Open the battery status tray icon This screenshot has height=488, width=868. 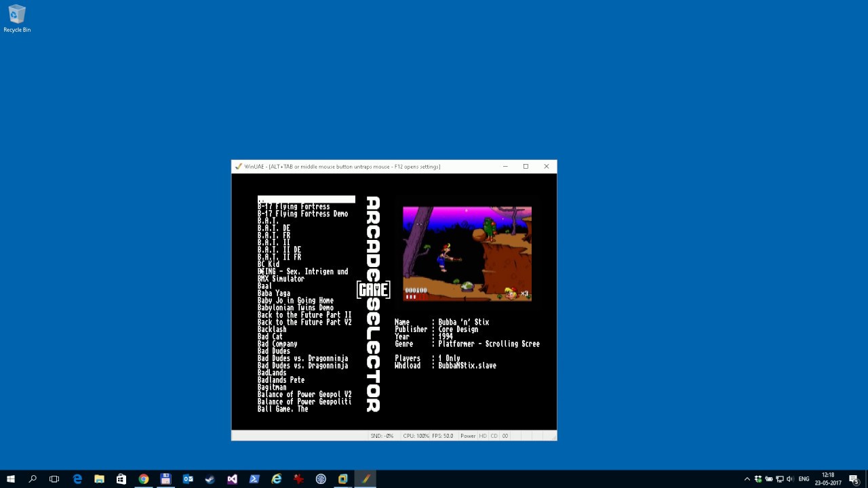[x=769, y=479]
